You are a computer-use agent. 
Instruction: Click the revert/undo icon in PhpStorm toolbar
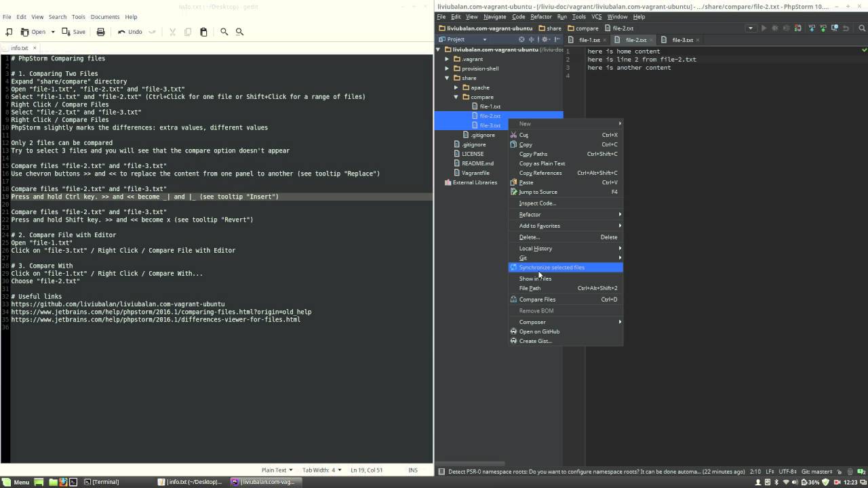click(846, 28)
